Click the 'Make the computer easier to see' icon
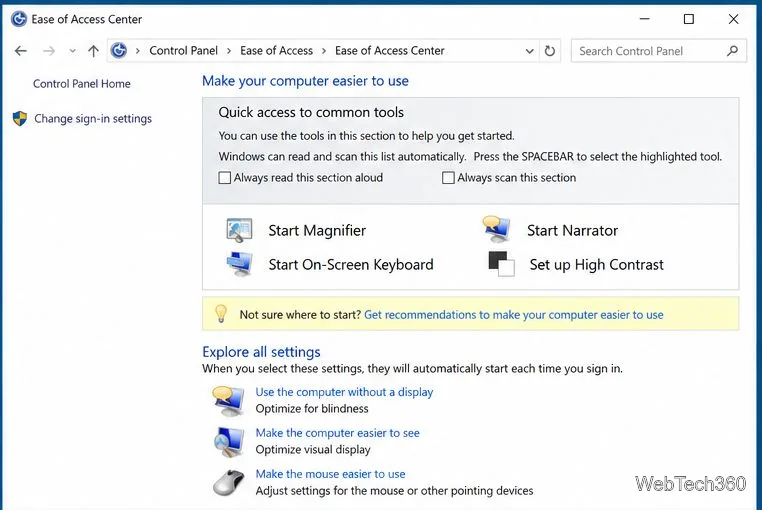762x510 pixels. coord(228,442)
